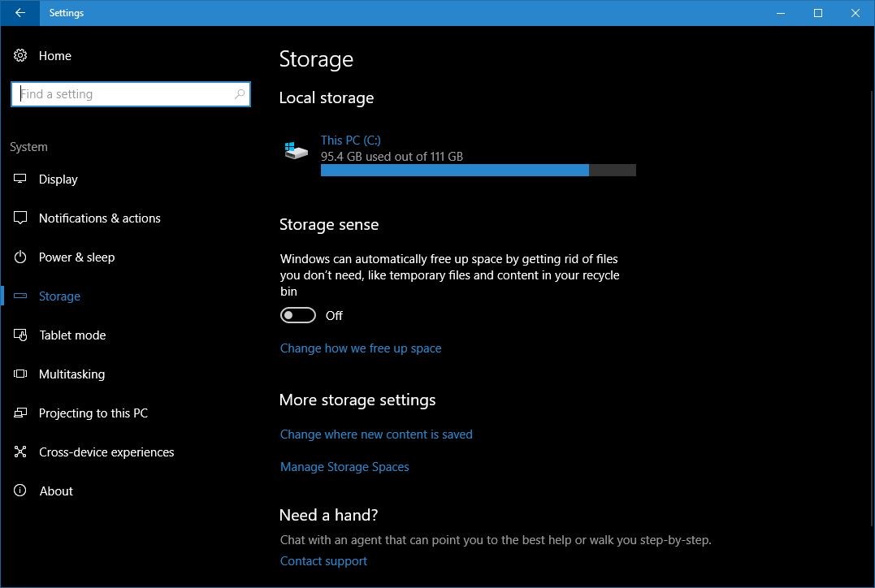Viewport: 875px width, 588px height.
Task: Click Change where new content is saved
Action: click(376, 434)
